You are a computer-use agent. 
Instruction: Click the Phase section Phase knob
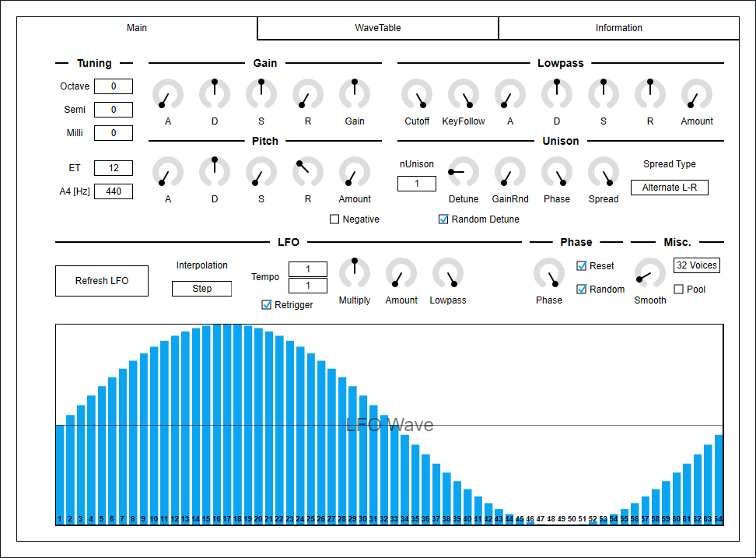(548, 273)
